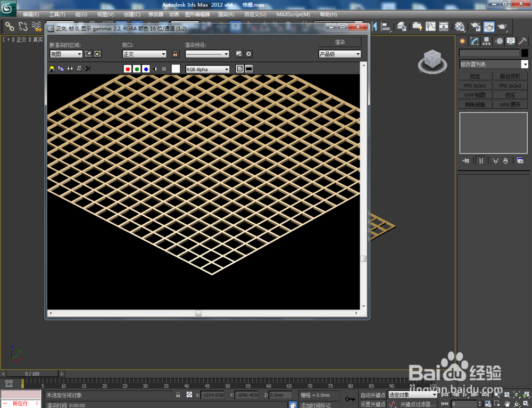Open the Utilities hammer panel
This screenshot has height=408, width=532.
click(522, 42)
